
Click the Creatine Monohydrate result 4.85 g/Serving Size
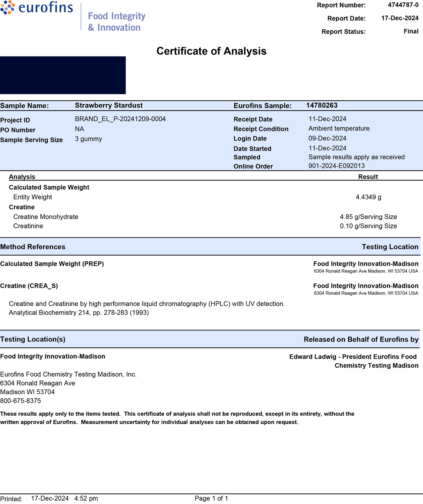point(368,217)
